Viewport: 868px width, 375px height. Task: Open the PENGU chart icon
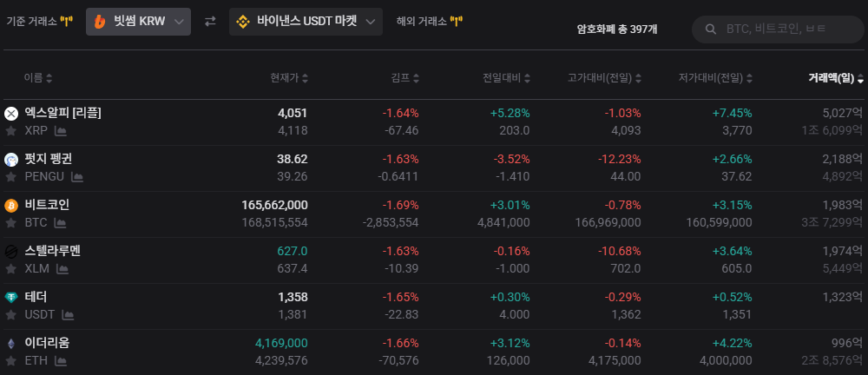pyautogui.click(x=77, y=177)
